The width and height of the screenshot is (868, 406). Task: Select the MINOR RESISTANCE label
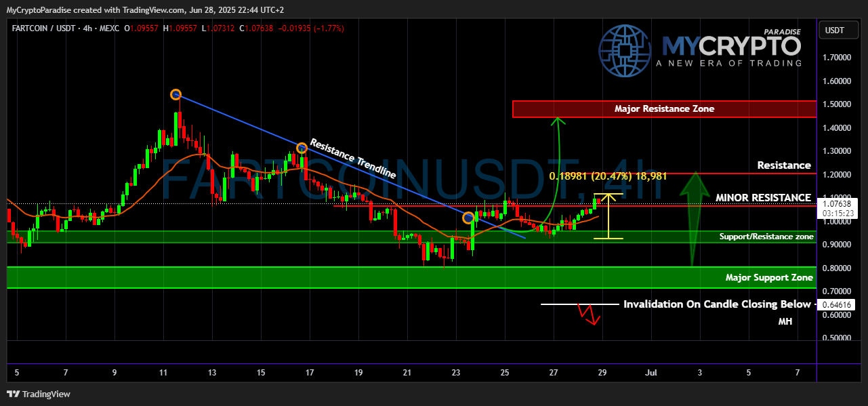(763, 198)
